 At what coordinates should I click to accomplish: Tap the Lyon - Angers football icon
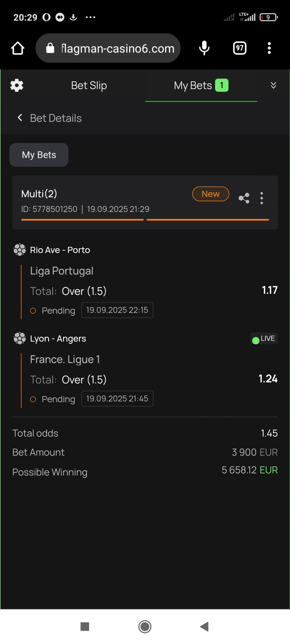pos(20,338)
